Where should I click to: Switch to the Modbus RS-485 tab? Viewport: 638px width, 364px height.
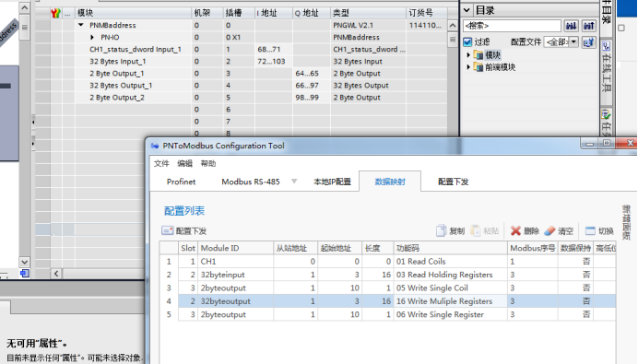(x=251, y=182)
